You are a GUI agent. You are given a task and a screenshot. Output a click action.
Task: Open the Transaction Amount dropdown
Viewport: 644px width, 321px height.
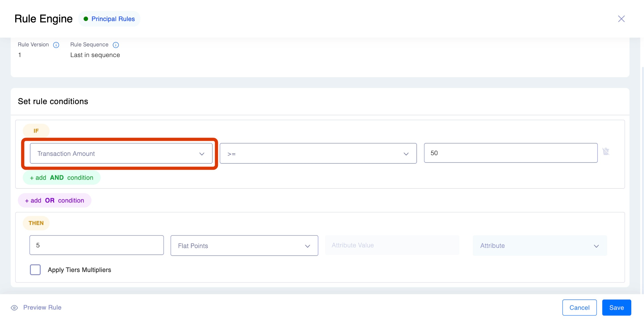point(121,154)
